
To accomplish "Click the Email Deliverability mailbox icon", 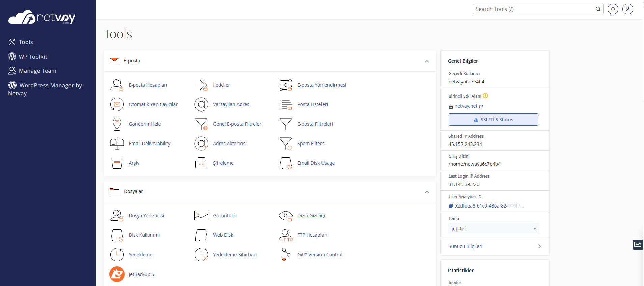I will (x=117, y=144).
